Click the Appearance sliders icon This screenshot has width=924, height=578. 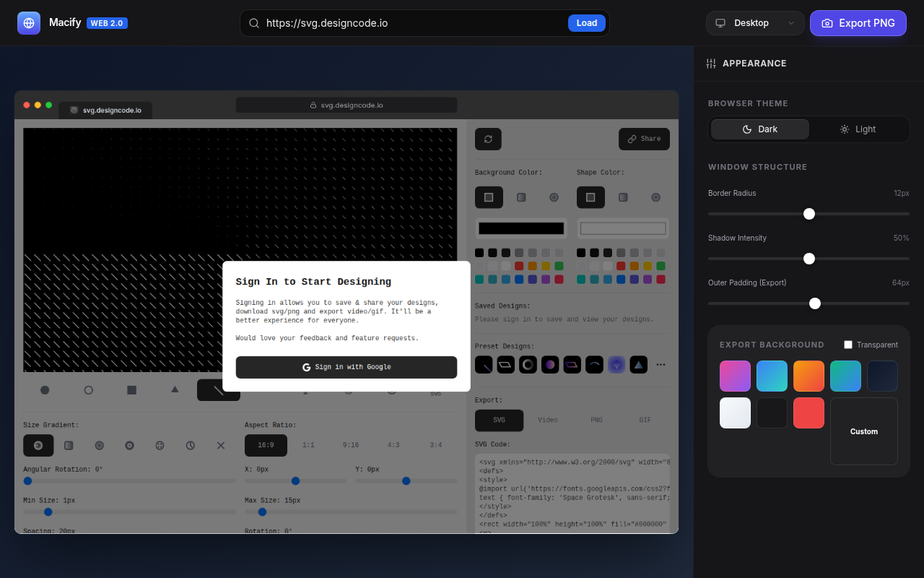pos(711,64)
